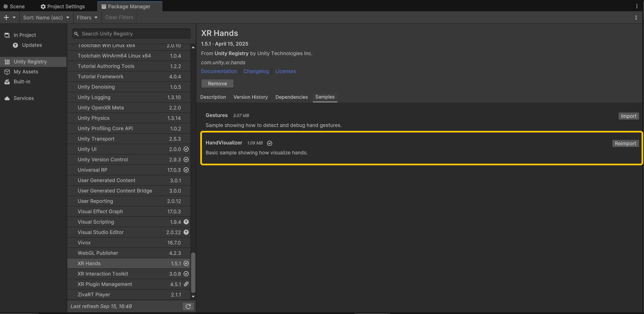Import the Gestures sample
The width and height of the screenshot is (644, 314).
628,116
